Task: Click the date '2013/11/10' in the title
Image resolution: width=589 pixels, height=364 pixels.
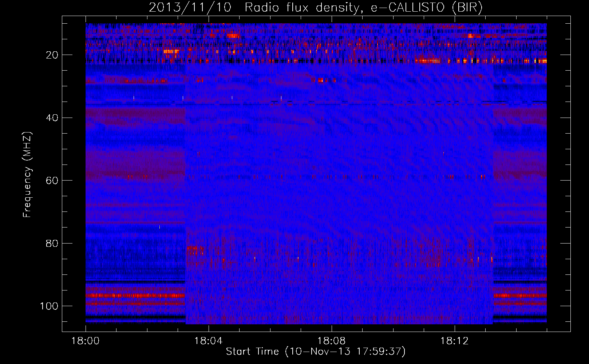Action: click(x=190, y=8)
